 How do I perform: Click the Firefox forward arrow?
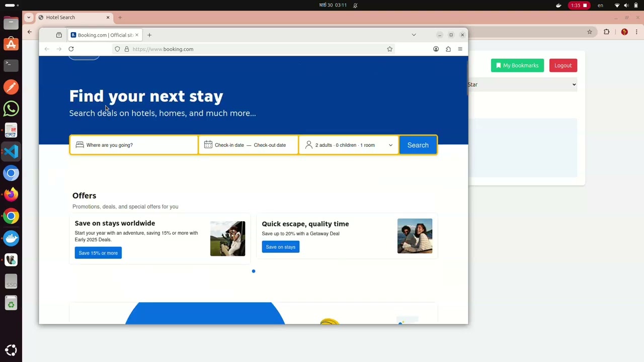[59, 49]
